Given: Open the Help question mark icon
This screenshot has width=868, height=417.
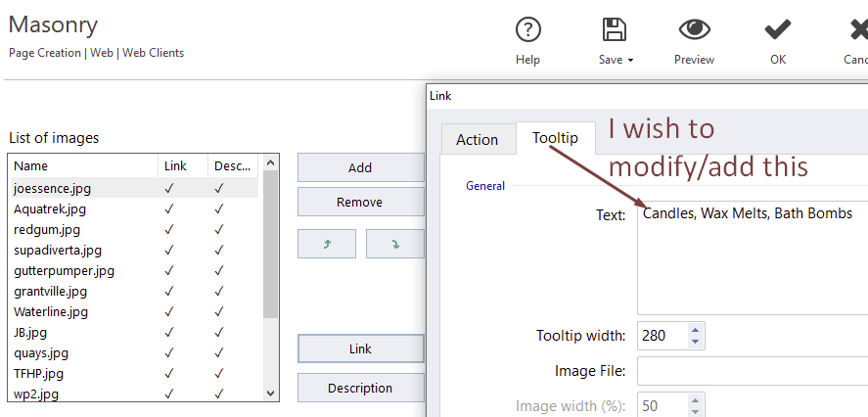Looking at the screenshot, I should [x=527, y=29].
